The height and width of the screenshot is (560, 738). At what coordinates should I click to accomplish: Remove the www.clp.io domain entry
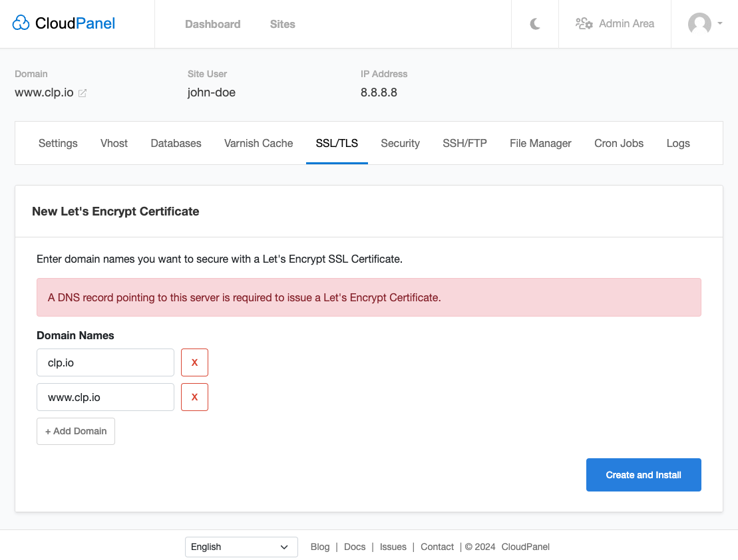pyautogui.click(x=194, y=397)
